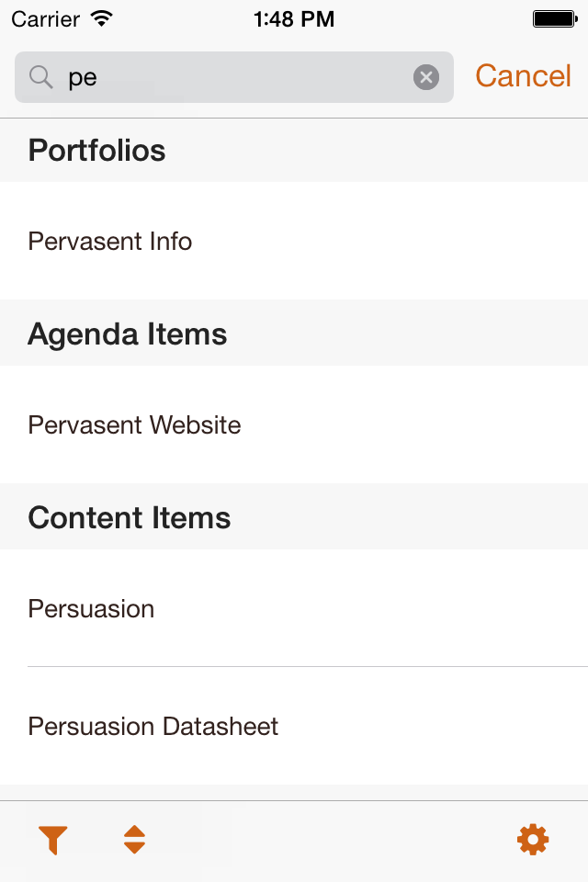Tap the magnifying glass search icon
Image resolution: width=588 pixels, height=882 pixels.
coord(41,77)
